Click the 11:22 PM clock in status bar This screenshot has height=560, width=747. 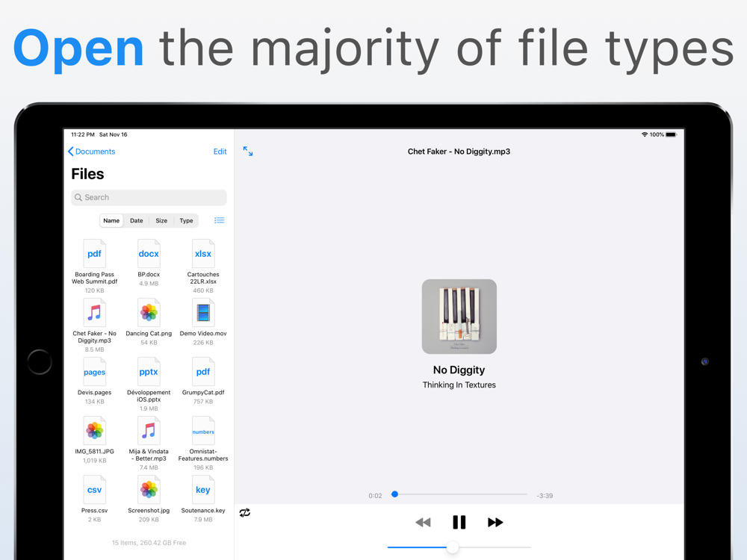click(x=83, y=134)
